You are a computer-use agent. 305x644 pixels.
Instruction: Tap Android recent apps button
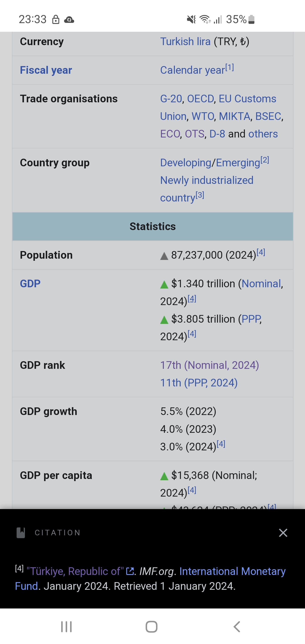click(x=67, y=627)
